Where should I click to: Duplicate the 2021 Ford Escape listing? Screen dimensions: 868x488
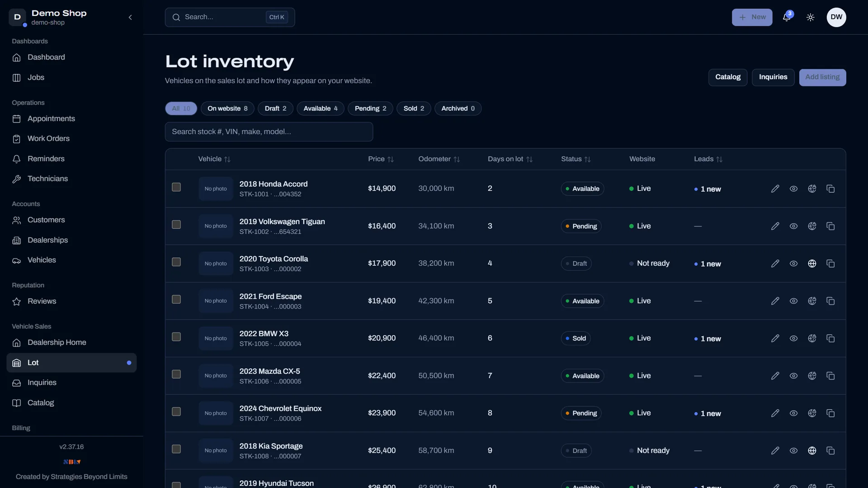(830, 301)
